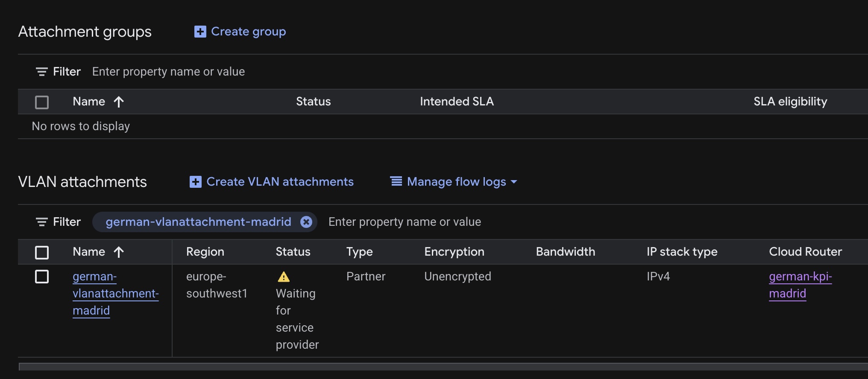Tick the checkbox for german-vlanattachment-madrid row
The image size is (868, 379).
42,277
